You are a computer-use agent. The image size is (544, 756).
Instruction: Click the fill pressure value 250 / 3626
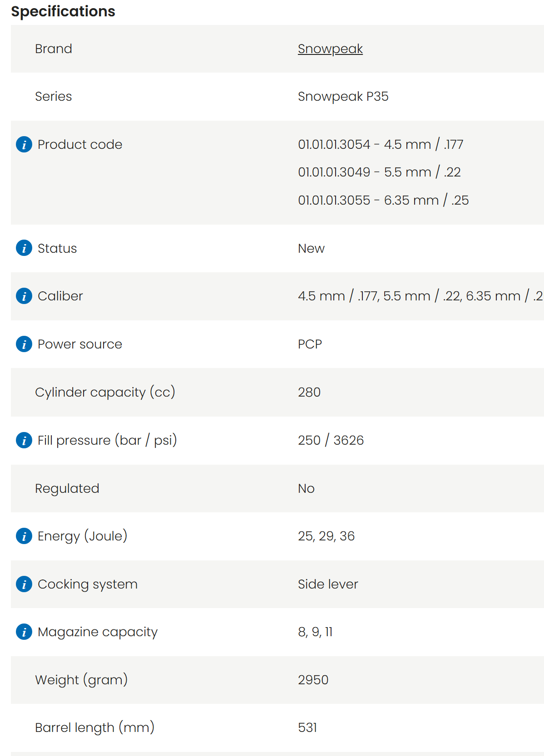331,440
